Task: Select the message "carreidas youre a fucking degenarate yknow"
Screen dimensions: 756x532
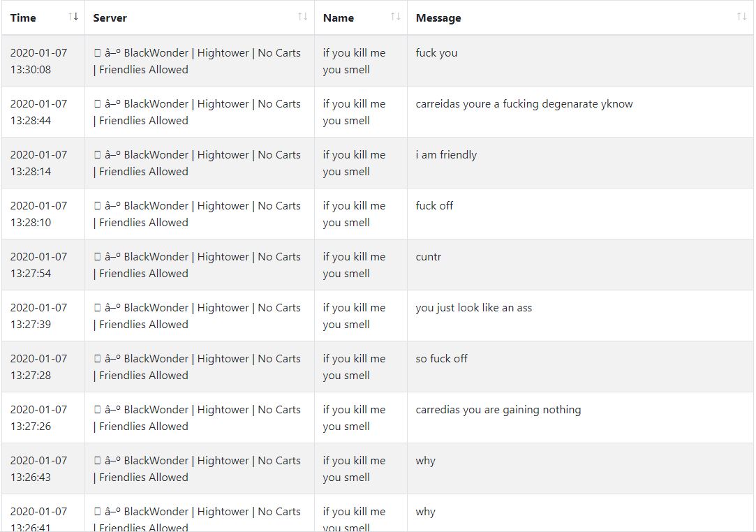Action: [x=524, y=104]
